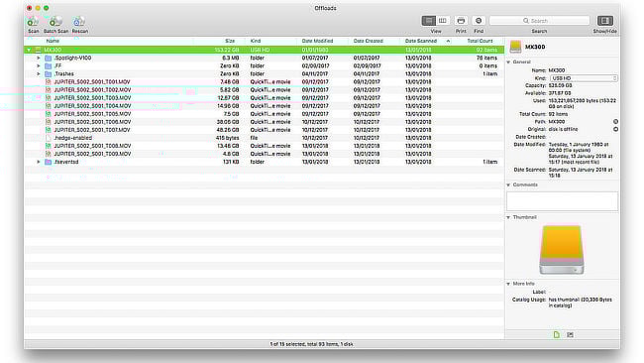Click the JUPITER_S002_S001_T003.MOV file icon
Screen dimensions: 644x363
click(49, 98)
